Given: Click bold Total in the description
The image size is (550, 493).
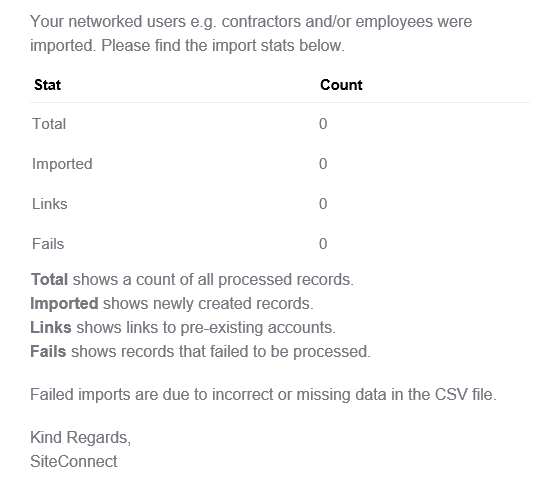Looking at the screenshot, I should click(x=49, y=280).
